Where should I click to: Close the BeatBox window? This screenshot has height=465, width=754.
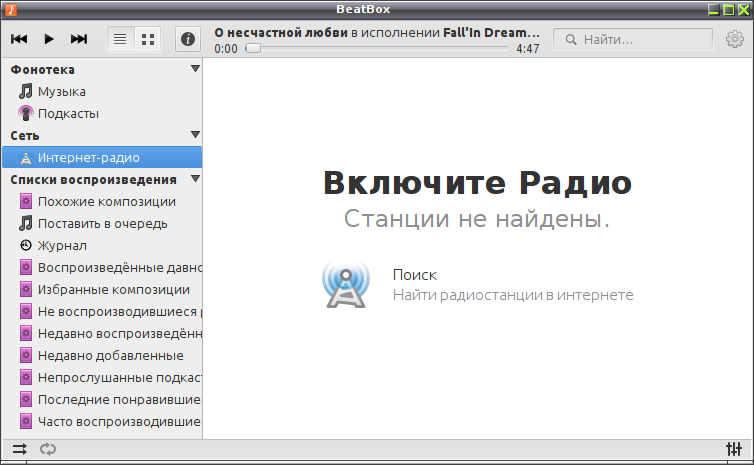pyautogui.click(x=743, y=10)
